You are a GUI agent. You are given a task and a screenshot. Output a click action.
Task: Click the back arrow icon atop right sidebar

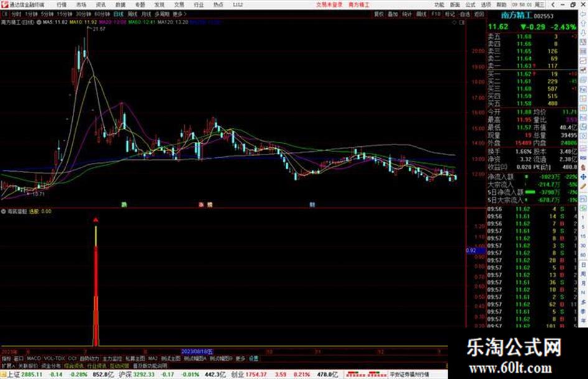584,14
